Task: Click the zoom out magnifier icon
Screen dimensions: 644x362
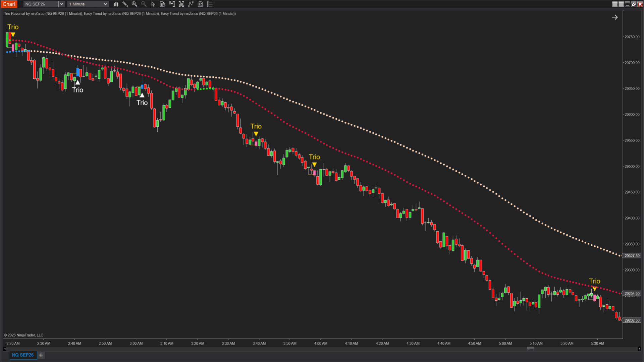Action: coord(144,4)
